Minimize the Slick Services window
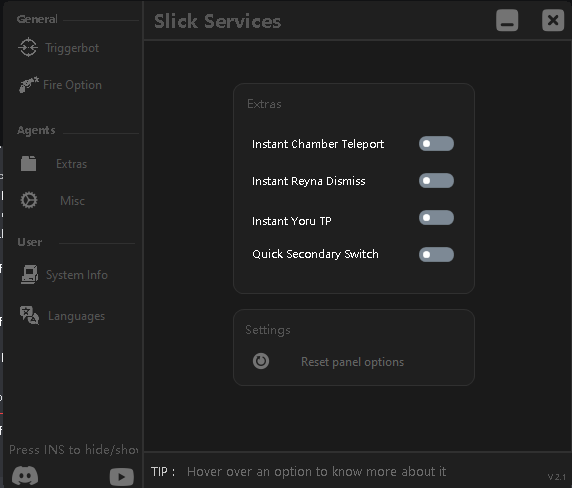Image resolution: width=572 pixels, height=488 pixels. click(x=507, y=20)
